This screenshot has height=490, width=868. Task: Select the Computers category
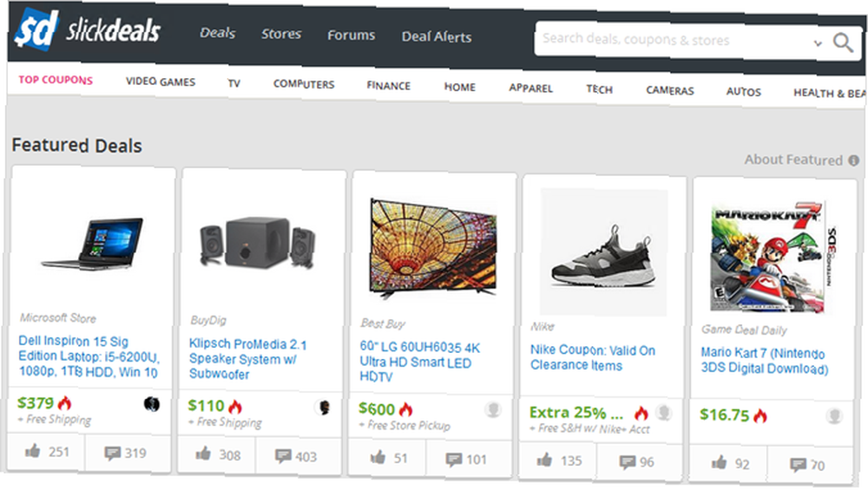point(304,84)
